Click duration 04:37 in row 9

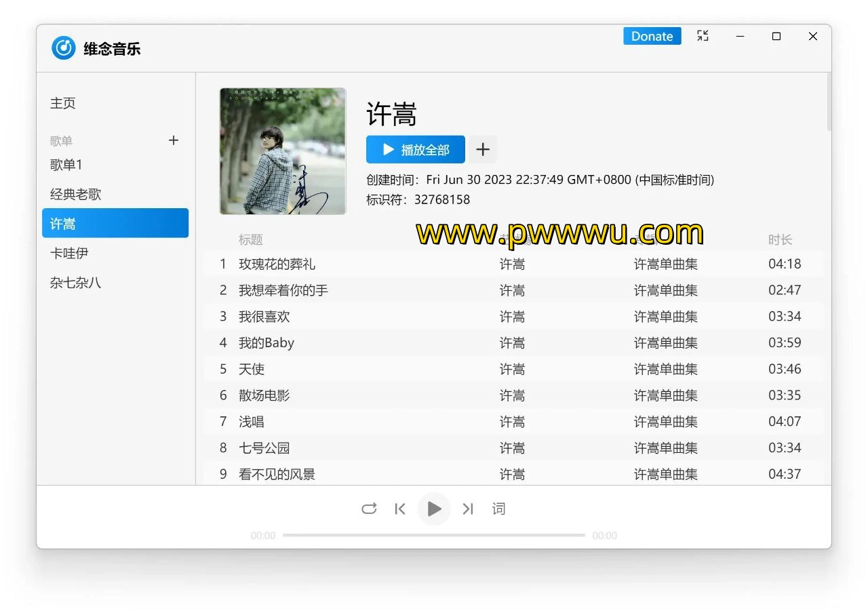tap(785, 474)
